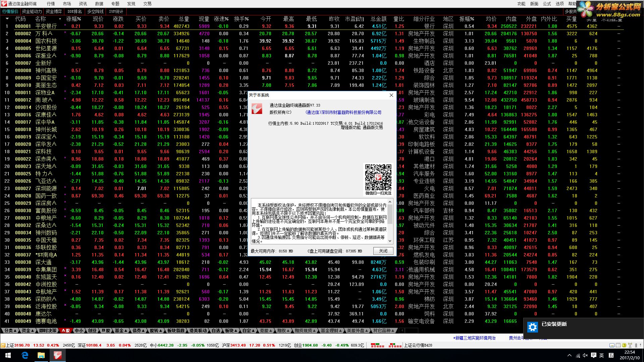Click the muted volume icon in the tray
644x362 pixels.
click(x=585, y=355)
